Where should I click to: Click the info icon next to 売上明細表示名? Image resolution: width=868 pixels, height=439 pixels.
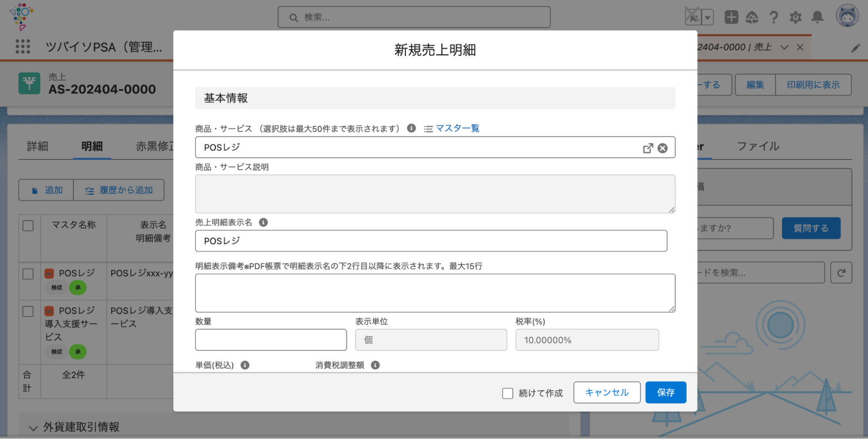[263, 223]
